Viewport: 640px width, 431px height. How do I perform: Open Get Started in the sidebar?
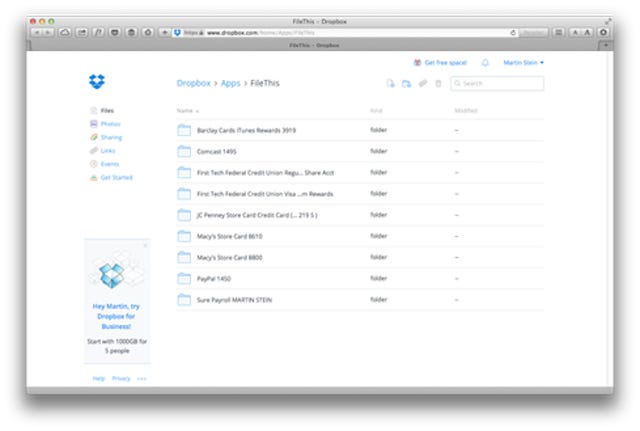(x=117, y=178)
